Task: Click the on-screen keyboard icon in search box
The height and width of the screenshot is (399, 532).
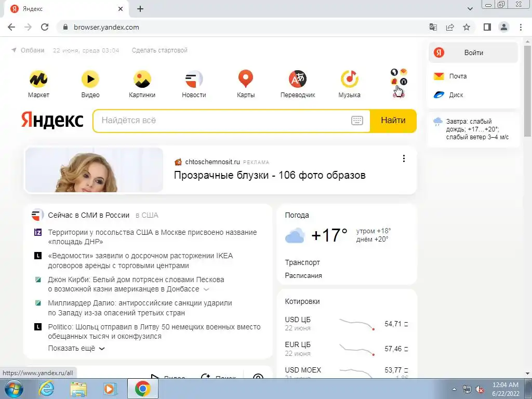Action: click(357, 121)
